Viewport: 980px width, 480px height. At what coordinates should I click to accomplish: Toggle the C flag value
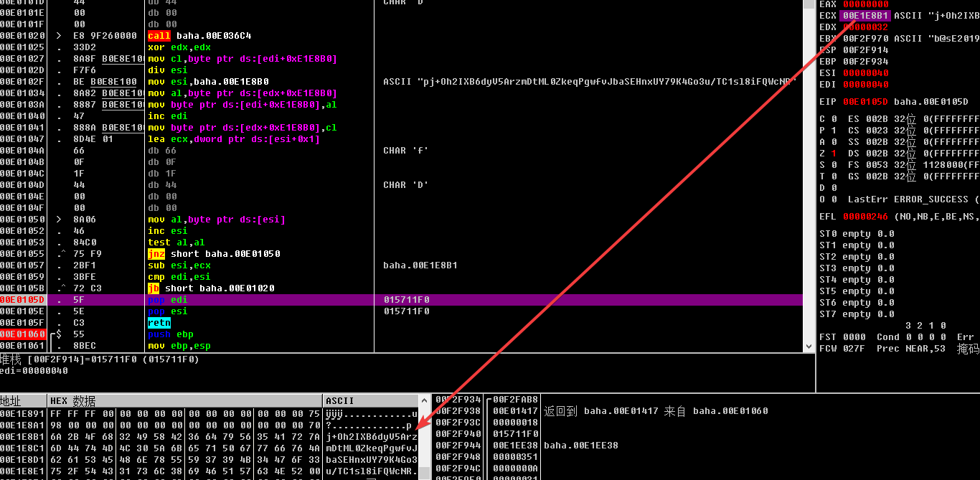[833, 118]
